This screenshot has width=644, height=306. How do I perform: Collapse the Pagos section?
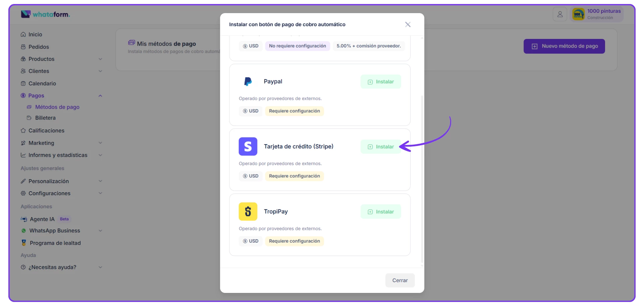pos(100,96)
